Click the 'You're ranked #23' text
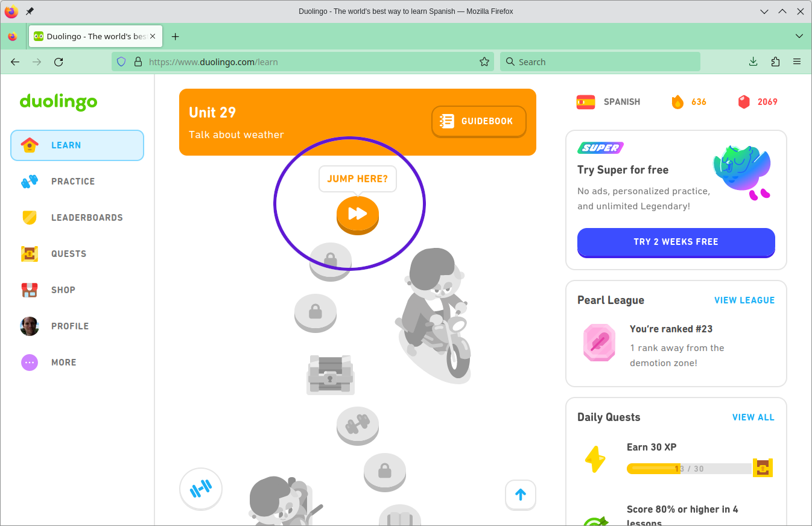Viewport: 812px width, 526px height. 671,329
